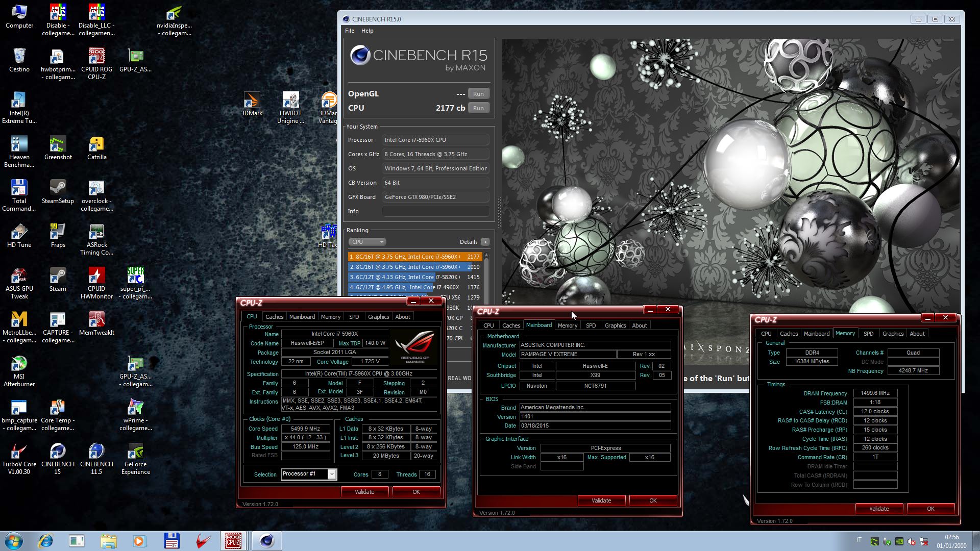Switch to Mainboard tab in right CPU-Z

click(816, 334)
